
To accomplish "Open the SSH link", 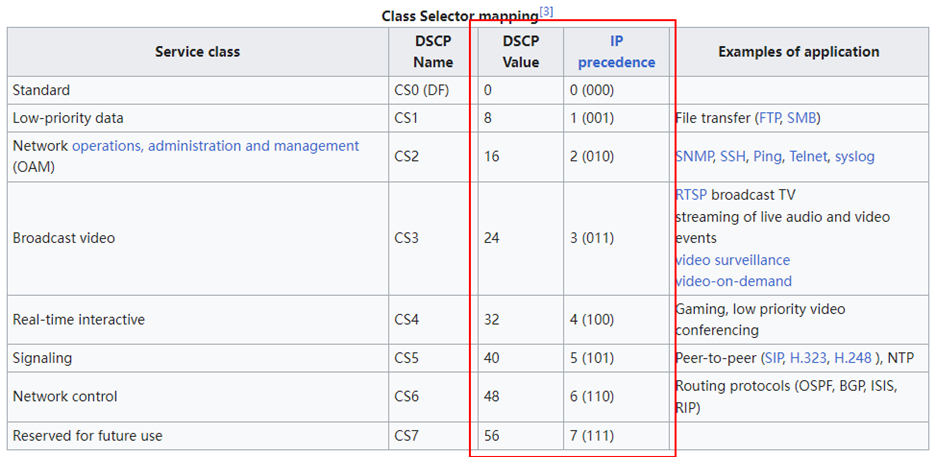I will (x=733, y=156).
